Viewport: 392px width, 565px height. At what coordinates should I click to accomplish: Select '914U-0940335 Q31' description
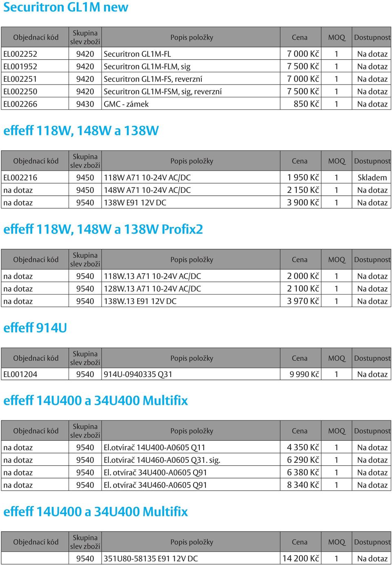click(138, 375)
